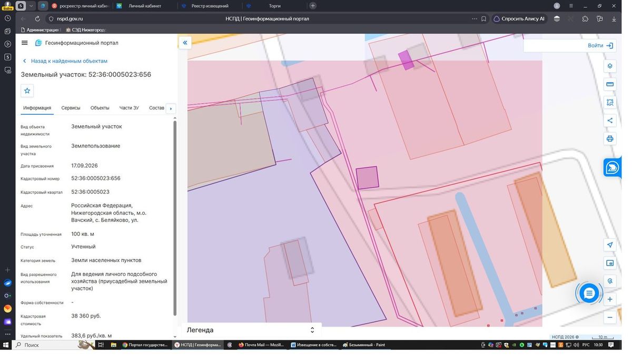
Task: Select the Информация tab
Action: 37,108
